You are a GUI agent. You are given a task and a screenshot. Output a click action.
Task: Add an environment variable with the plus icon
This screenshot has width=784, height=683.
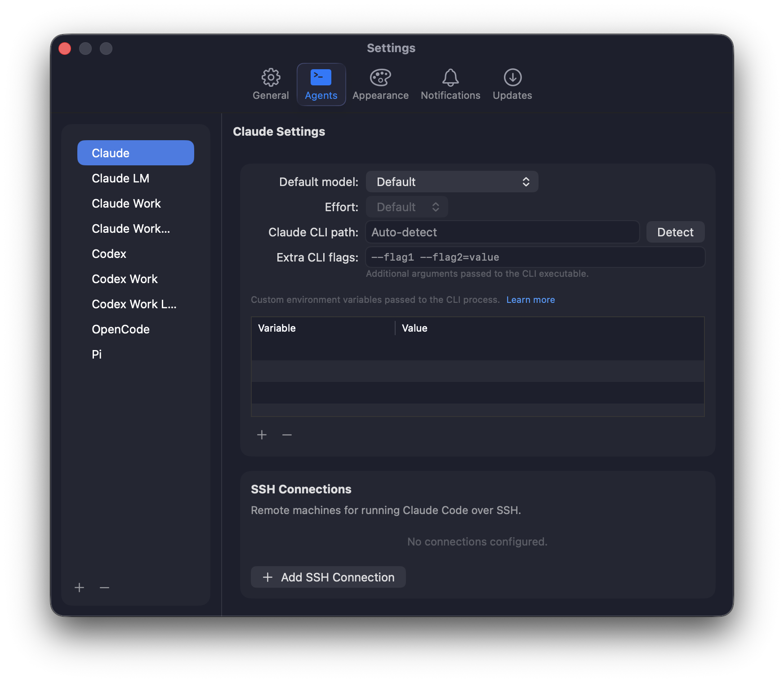(261, 435)
